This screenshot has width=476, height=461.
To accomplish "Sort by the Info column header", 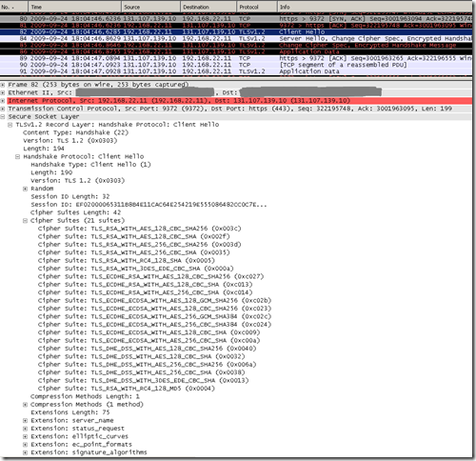I will [x=374, y=7].
